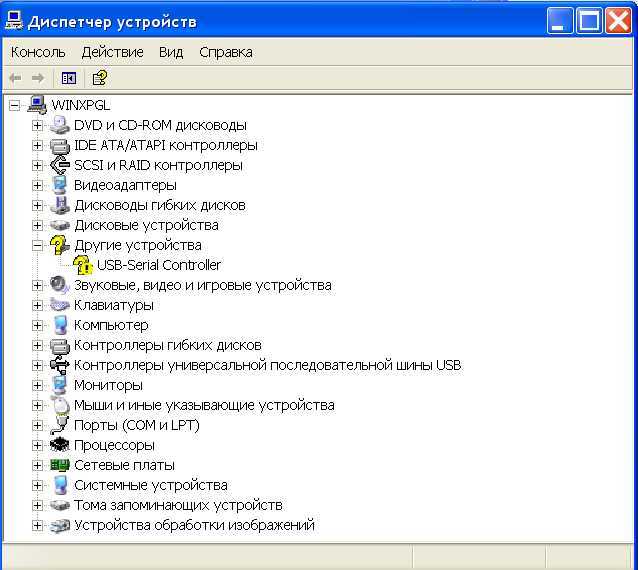Viewport: 638px width, 570px height.
Task: Select the USB-Serial Controller device
Action: (159, 265)
